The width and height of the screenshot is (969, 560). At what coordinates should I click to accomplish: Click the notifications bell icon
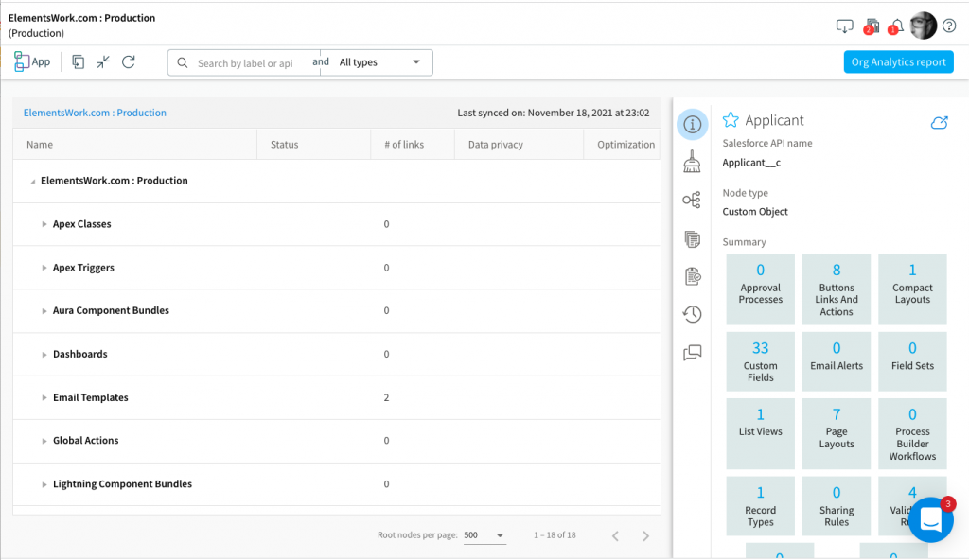point(895,26)
